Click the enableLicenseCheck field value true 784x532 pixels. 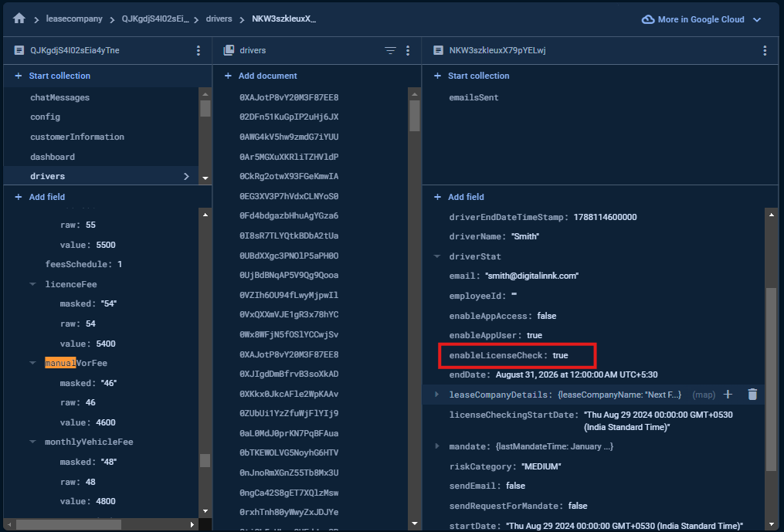560,355
